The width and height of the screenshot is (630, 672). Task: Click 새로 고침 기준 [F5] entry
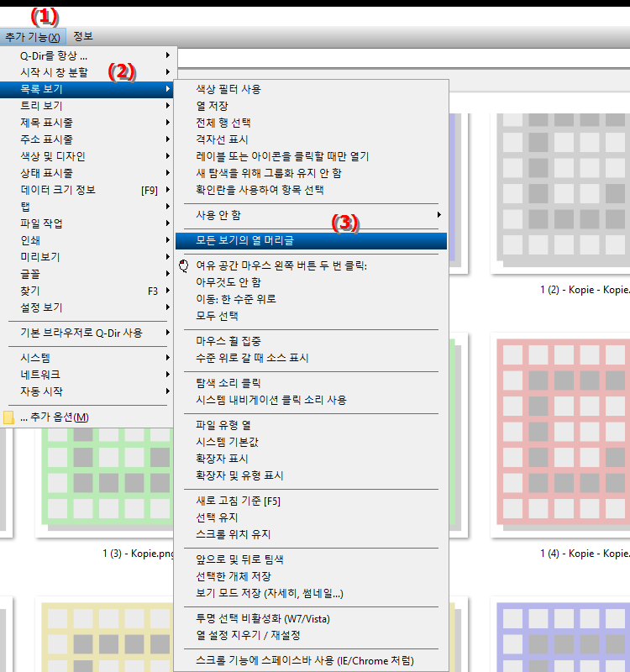click(311, 501)
